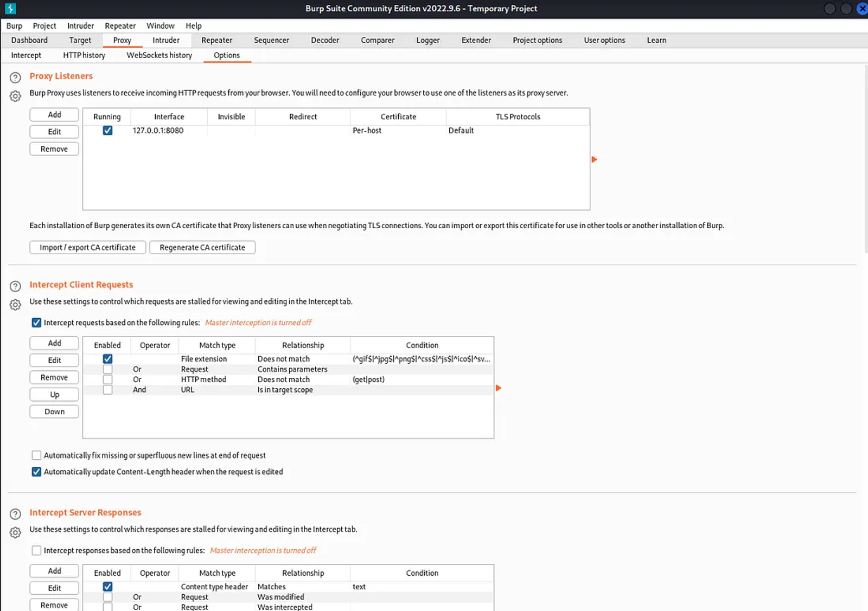Open the User options tab
868x611 pixels.
(x=604, y=40)
